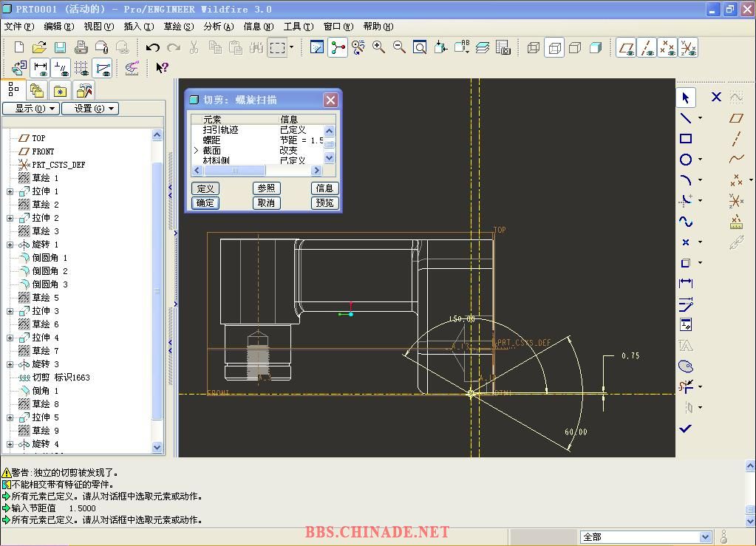Quit sketch with the blue X icon
This screenshot has height=546, width=756.
716,97
